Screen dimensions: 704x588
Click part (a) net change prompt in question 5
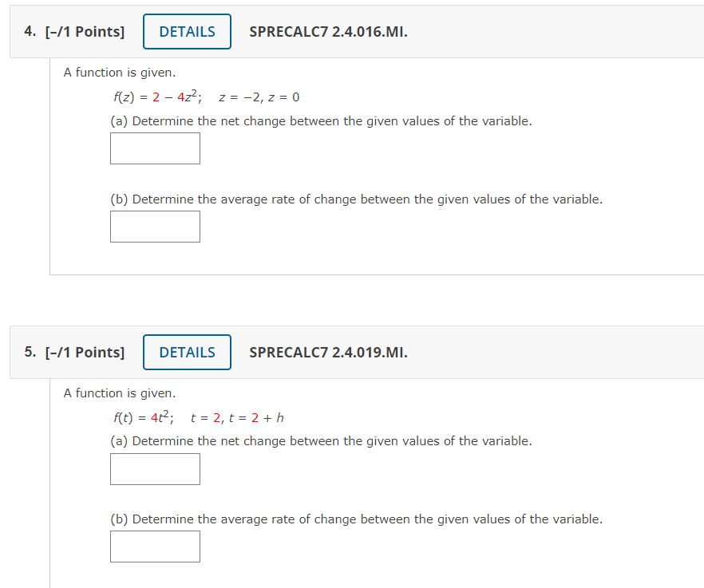[x=321, y=441]
